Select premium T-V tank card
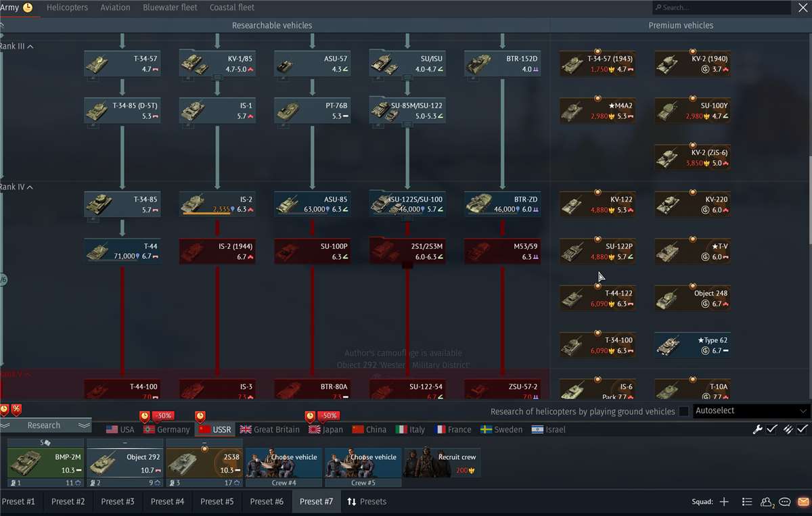Viewport: 812px width, 516px height. click(693, 251)
